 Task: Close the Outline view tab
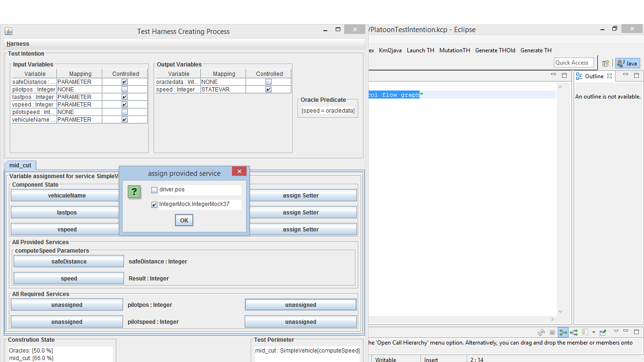610,76
